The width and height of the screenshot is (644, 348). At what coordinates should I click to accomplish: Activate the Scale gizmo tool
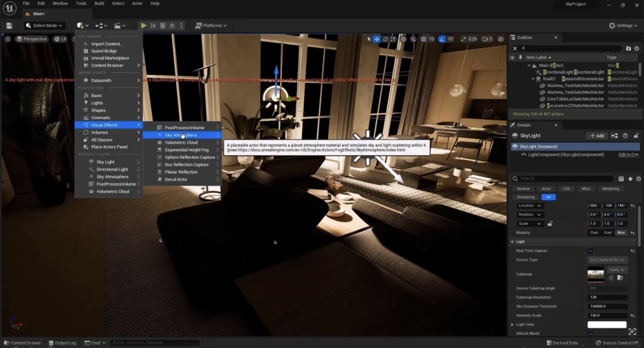pos(393,39)
